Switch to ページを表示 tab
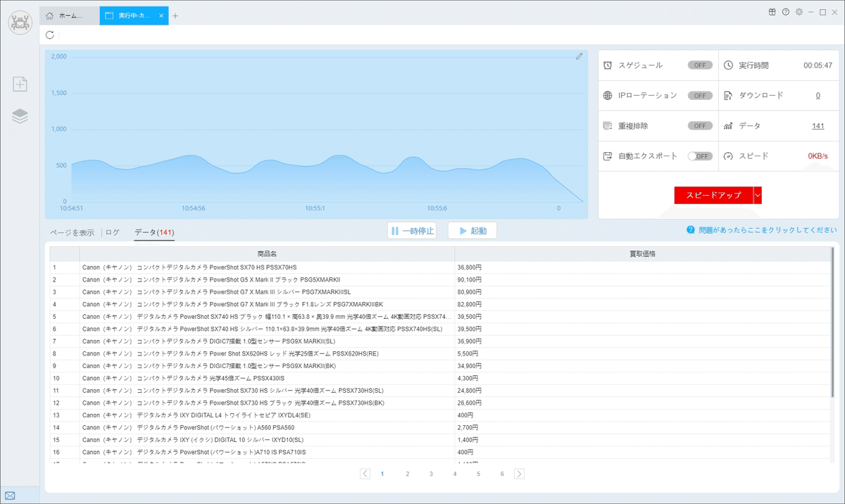845x504 pixels. [x=72, y=232]
